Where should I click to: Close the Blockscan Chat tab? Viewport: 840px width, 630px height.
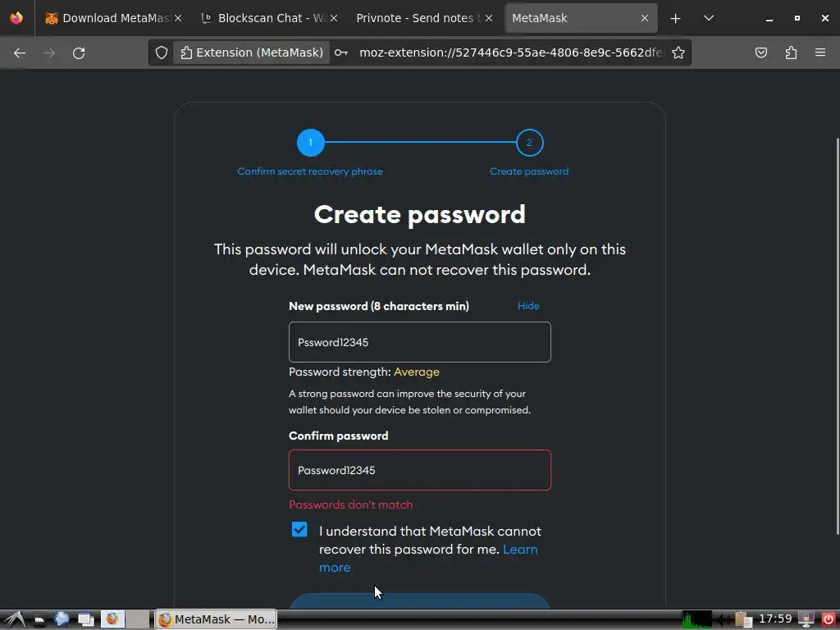[x=334, y=18]
